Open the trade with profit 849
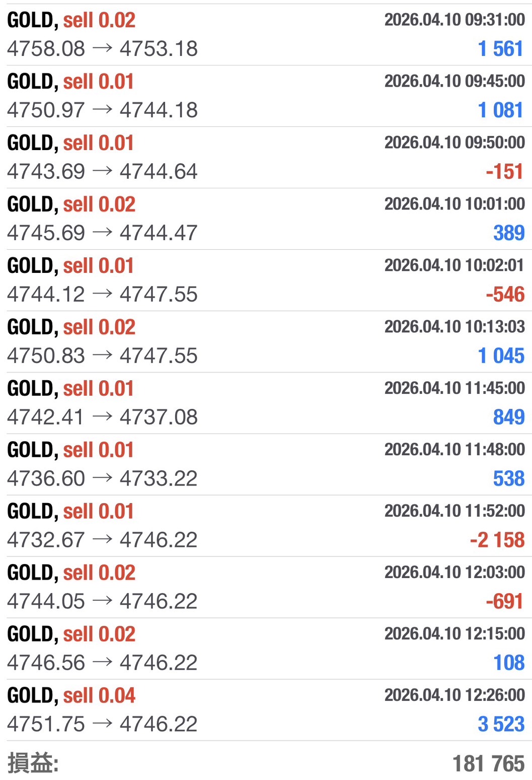 click(x=266, y=403)
